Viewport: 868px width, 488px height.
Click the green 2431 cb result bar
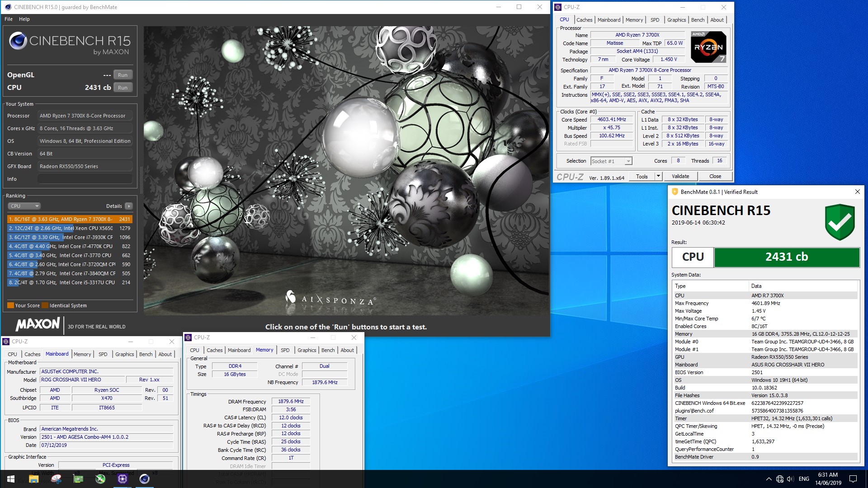787,257
